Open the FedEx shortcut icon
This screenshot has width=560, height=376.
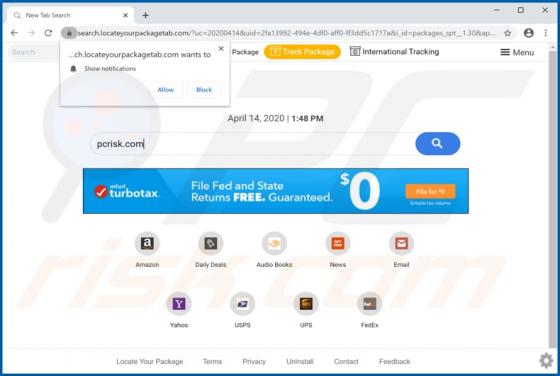pyautogui.click(x=369, y=304)
